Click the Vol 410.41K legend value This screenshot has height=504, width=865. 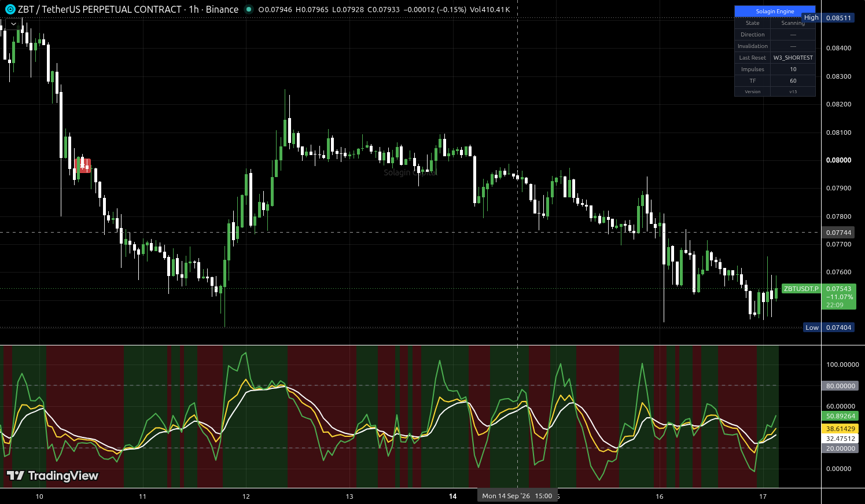[490, 9]
